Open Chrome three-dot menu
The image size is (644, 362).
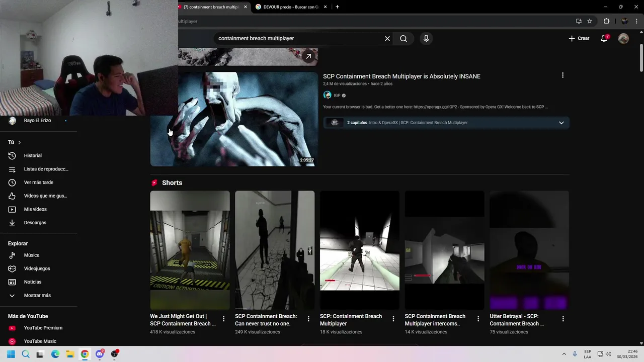pyautogui.click(x=636, y=21)
